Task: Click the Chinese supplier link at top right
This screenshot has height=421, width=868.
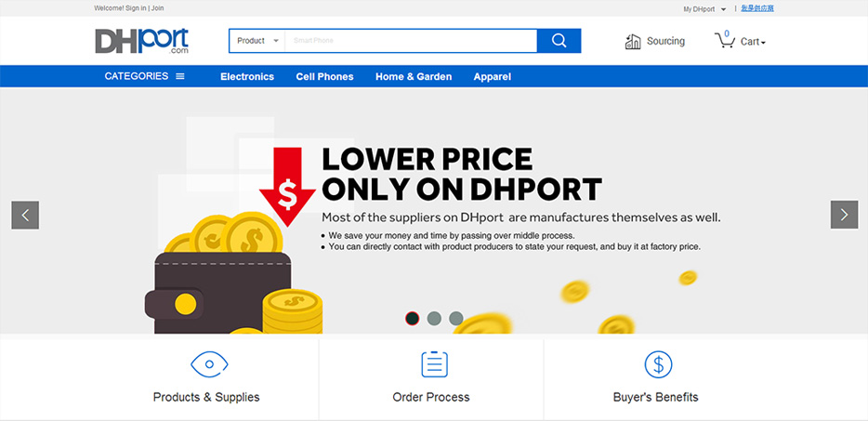Action: point(757,8)
